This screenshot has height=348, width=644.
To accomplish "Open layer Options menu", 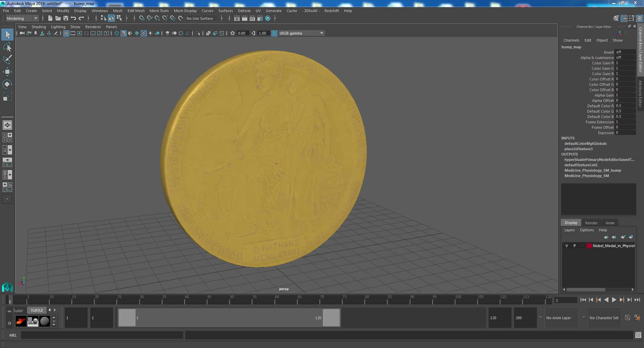I will click(587, 230).
